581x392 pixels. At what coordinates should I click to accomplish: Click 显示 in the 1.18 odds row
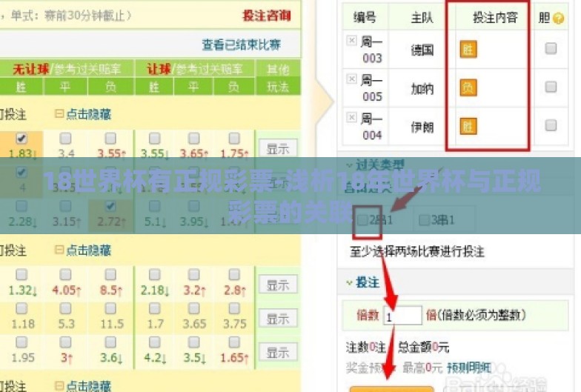[278, 319]
